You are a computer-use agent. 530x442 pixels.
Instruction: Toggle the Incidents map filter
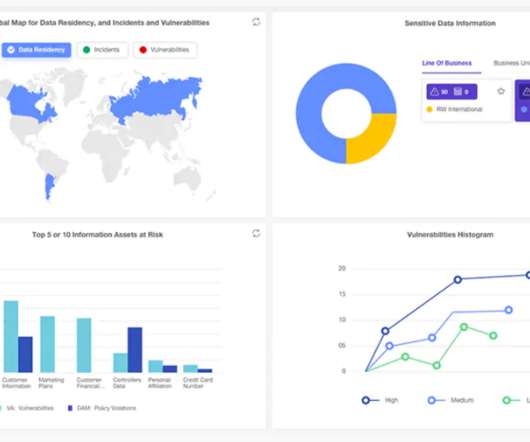102,50
